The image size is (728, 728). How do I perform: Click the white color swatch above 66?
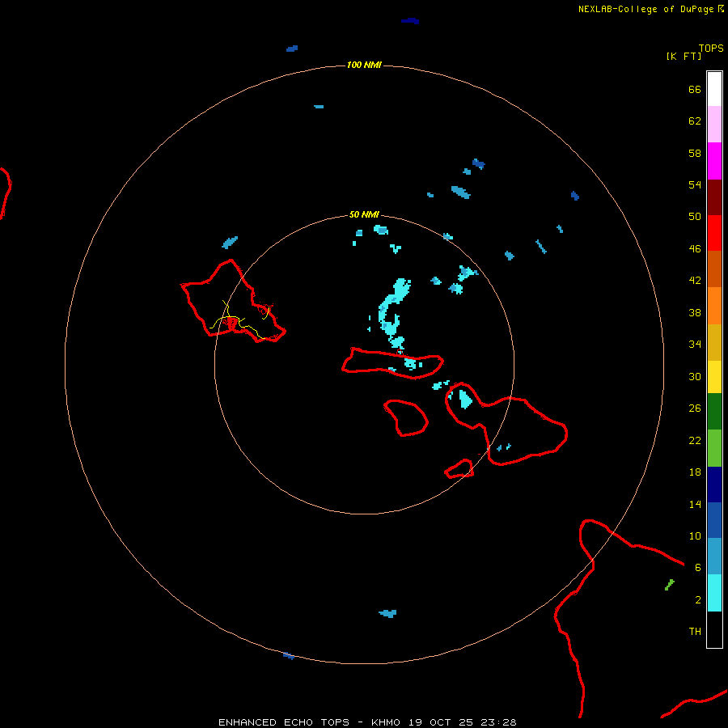[x=714, y=89]
